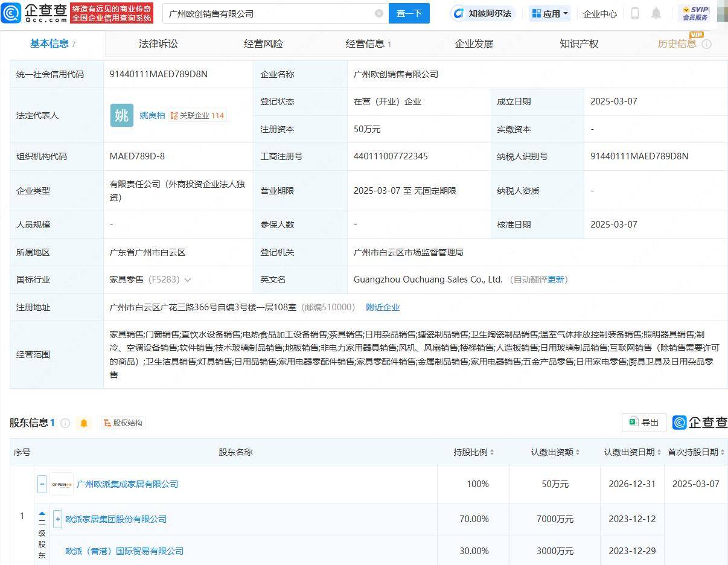This screenshot has height=565, width=728.
Task: Expand the 欧派家居集团股份有限公司 row
Action: (x=57, y=519)
